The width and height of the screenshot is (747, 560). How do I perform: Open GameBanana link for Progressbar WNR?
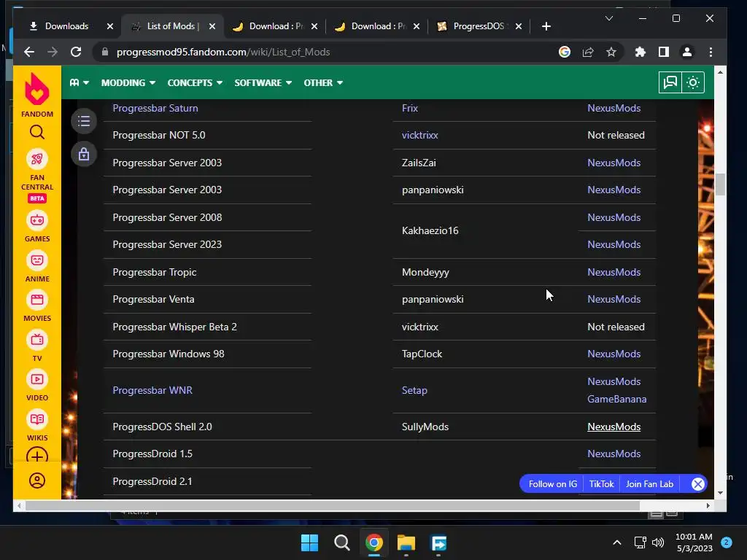617,399
